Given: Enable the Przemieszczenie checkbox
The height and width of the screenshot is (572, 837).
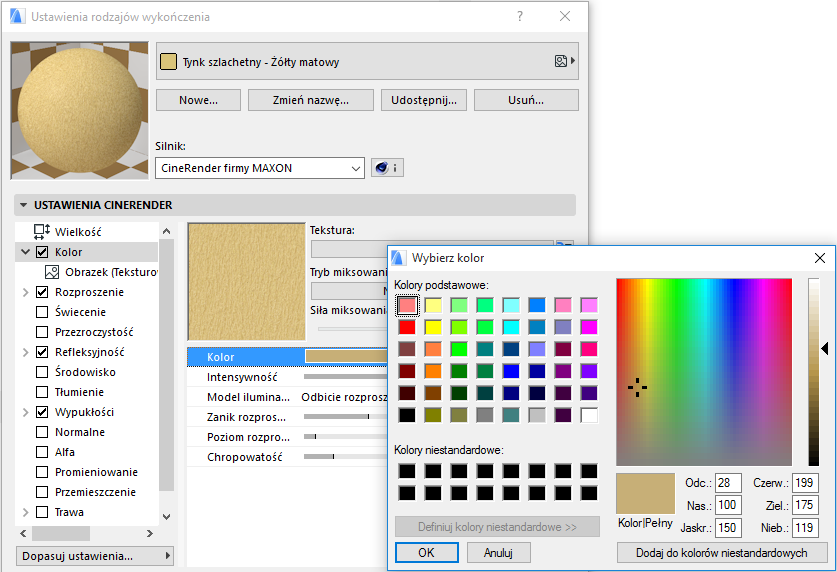Looking at the screenshot, I should [x=42, y=492].
